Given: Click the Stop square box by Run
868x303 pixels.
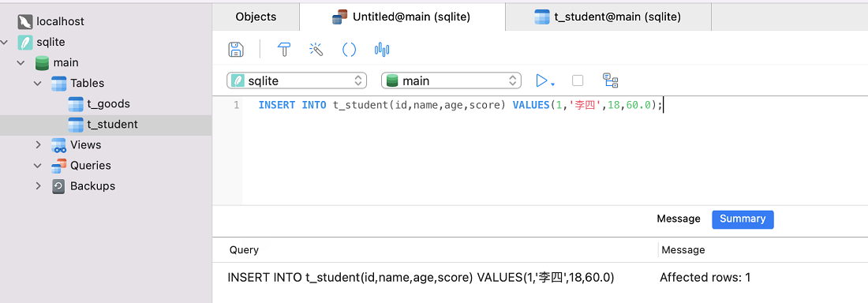Looking at the screenshot, I should click(578, 80).
